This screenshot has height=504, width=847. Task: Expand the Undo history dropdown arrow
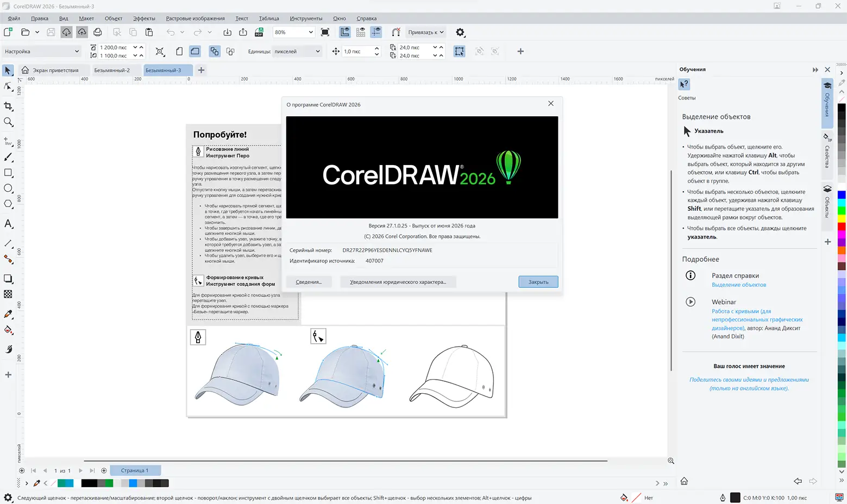tap(182, 32)
